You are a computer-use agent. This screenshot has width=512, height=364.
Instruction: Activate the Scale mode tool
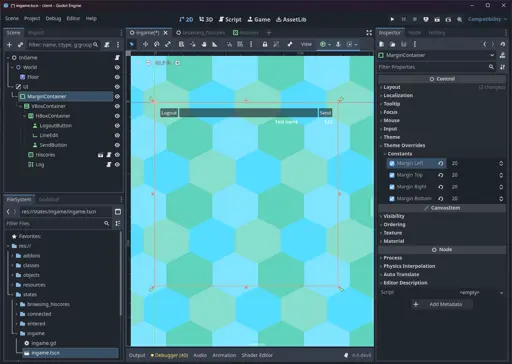click(168, 44)
